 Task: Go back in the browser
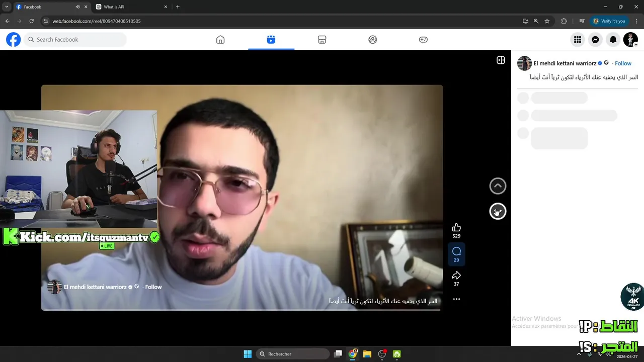click(x=7, y=21)
